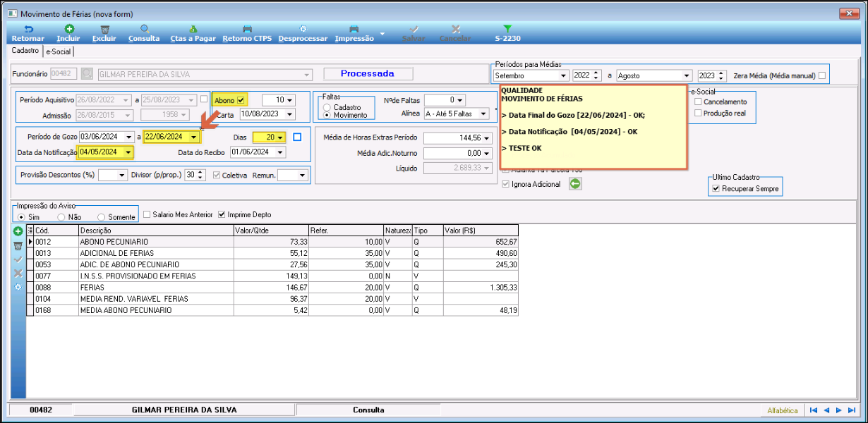
Task: Click the green plus add-row icon
Action: [18, 231]
